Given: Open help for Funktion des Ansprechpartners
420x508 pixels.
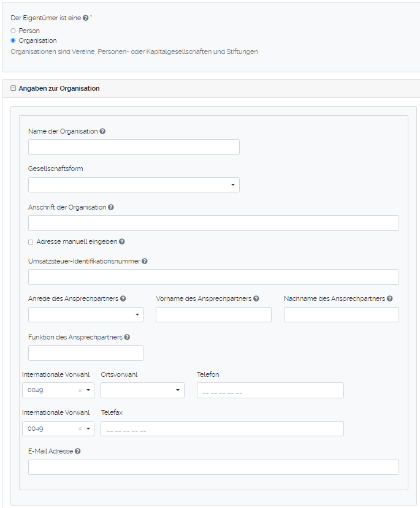Looking at the screenshot, I should click(128, 336).
